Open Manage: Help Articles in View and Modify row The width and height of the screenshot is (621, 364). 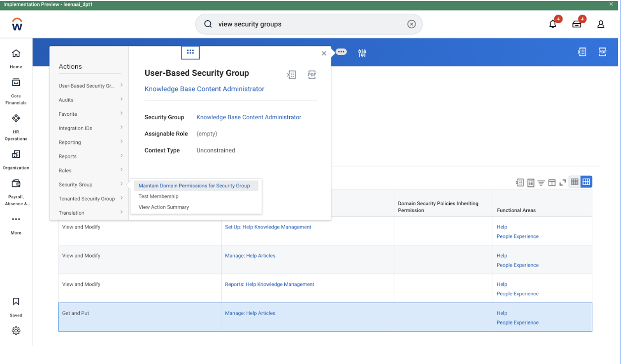click(x=250, y=256)
